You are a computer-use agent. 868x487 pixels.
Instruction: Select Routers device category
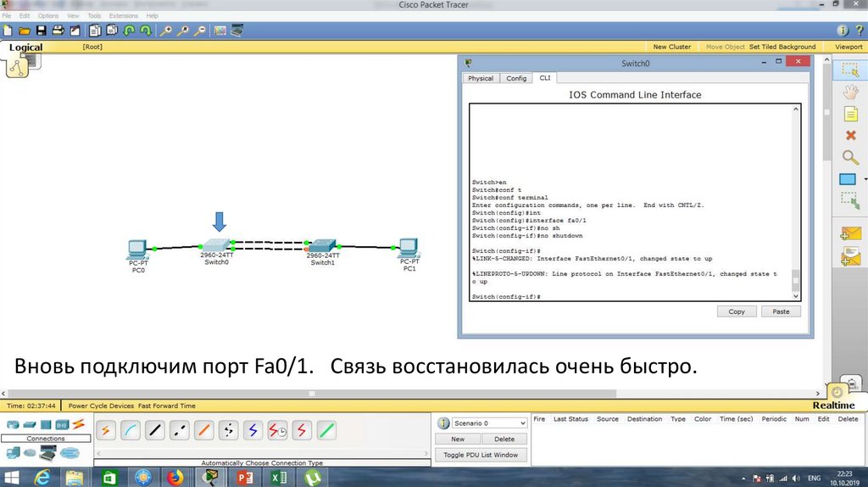point(12,425)
